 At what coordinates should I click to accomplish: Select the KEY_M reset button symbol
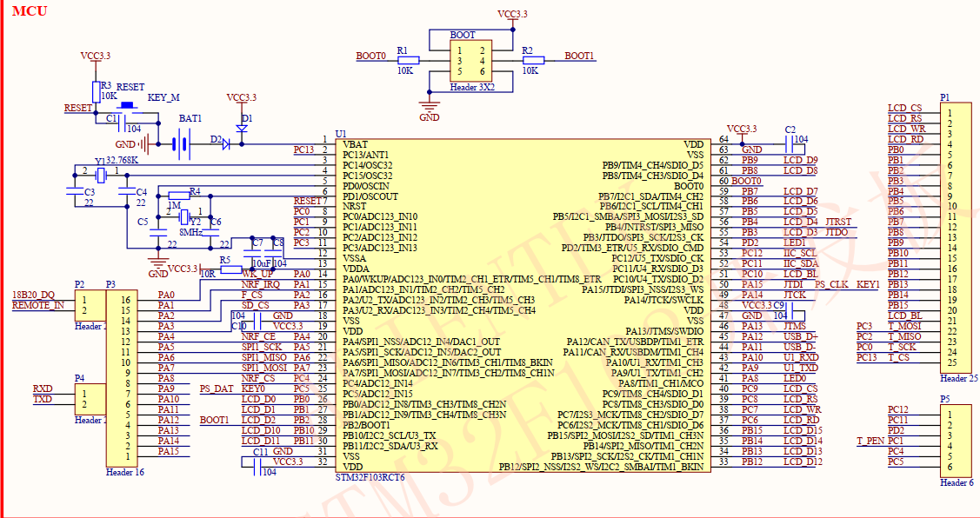coord(127,103)
